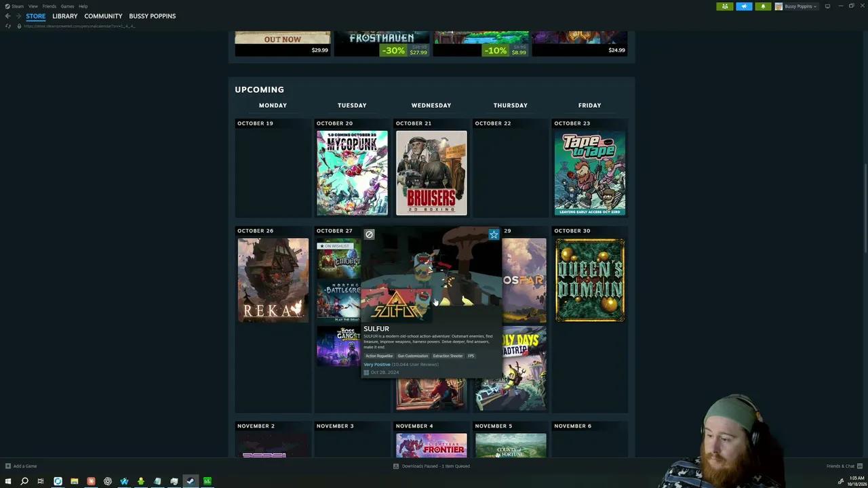Switch to Big Picture mode icon

coord(827,6)
